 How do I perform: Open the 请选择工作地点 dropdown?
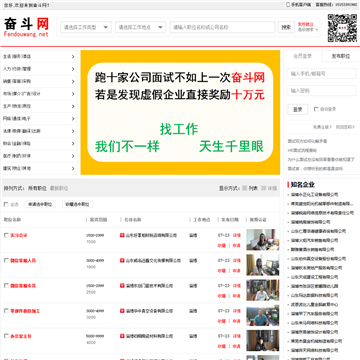140,27
